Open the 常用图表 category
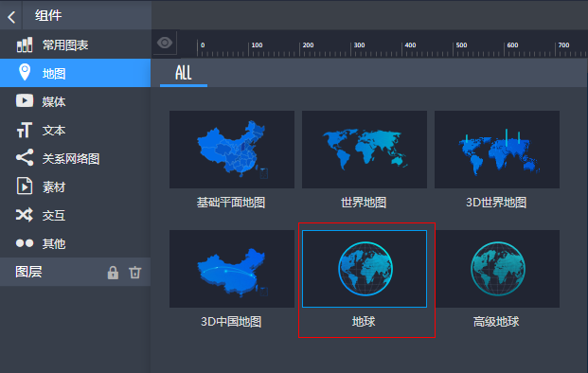Screen dimensions: 588x373 [76, 45]
